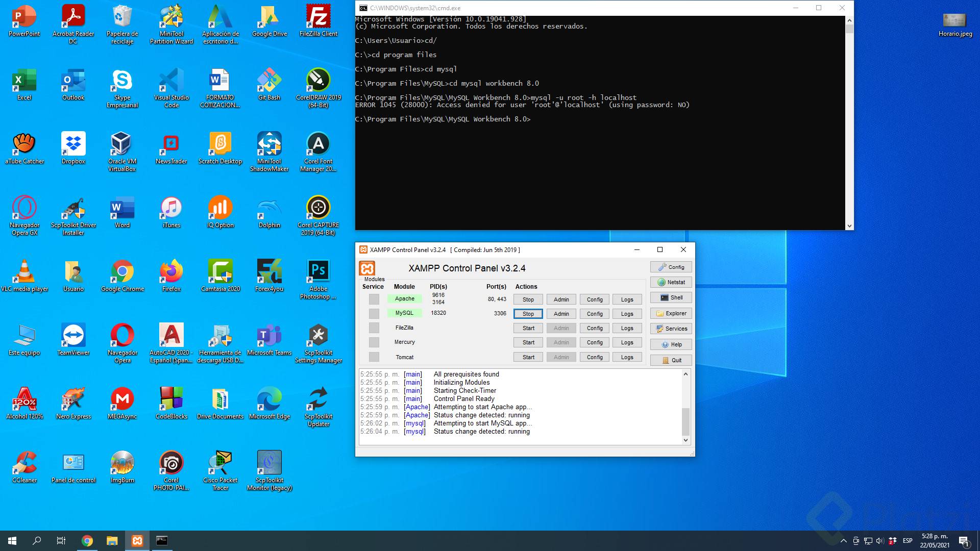Viewport: 980px width, 551px height.
Task: Open Config for the Apache module
Action: (595, 299)
